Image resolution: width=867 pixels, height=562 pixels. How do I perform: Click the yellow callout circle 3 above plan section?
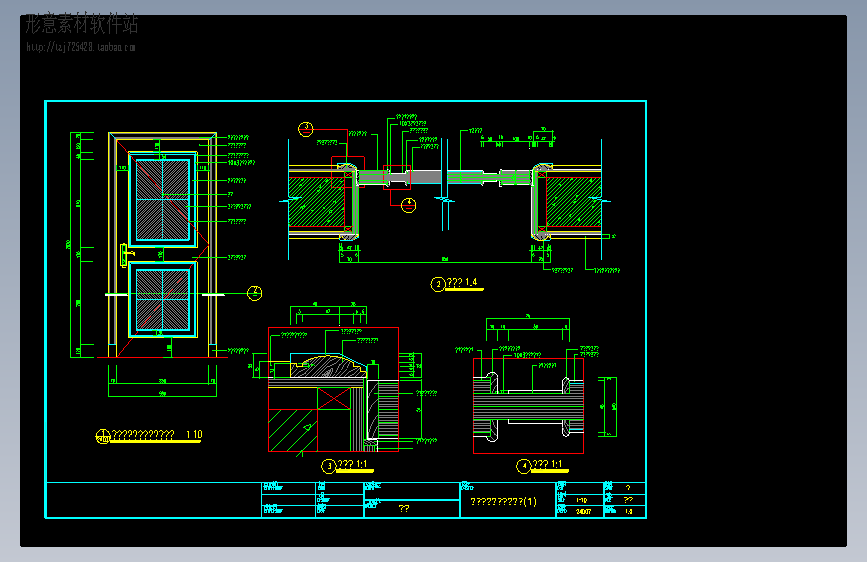(x=306, y=129)
